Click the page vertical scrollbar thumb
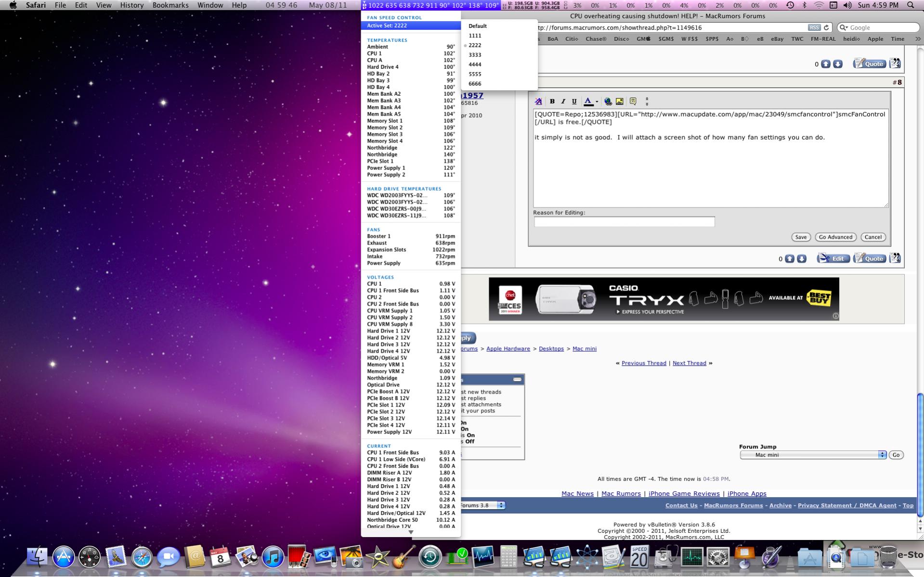The image size is (924, 577). pos(920,455)
